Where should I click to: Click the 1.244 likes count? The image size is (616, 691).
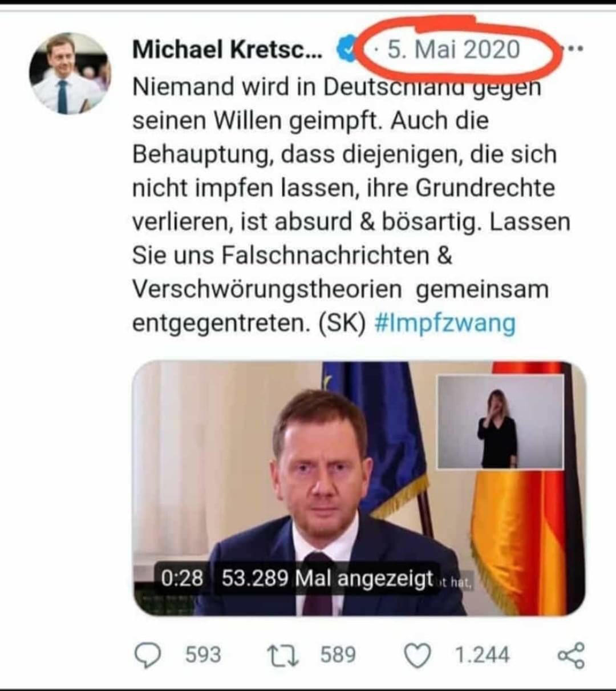(x=482, y=654)
